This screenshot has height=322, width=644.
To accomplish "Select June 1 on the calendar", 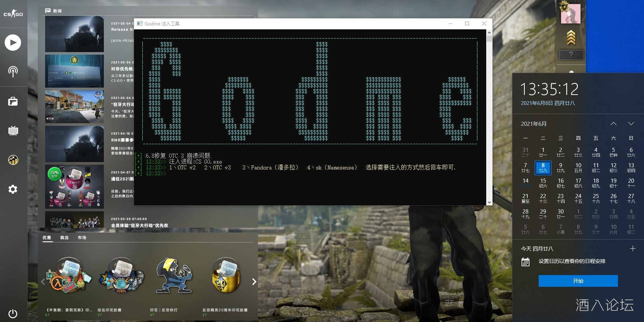I will (543, 152).
